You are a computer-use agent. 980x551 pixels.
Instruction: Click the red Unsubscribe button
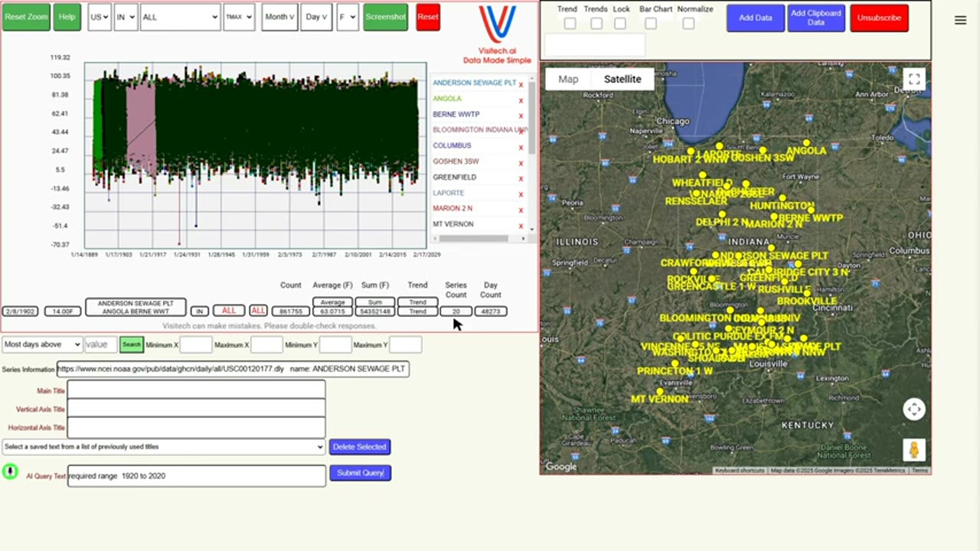click(x=879, y=18)
